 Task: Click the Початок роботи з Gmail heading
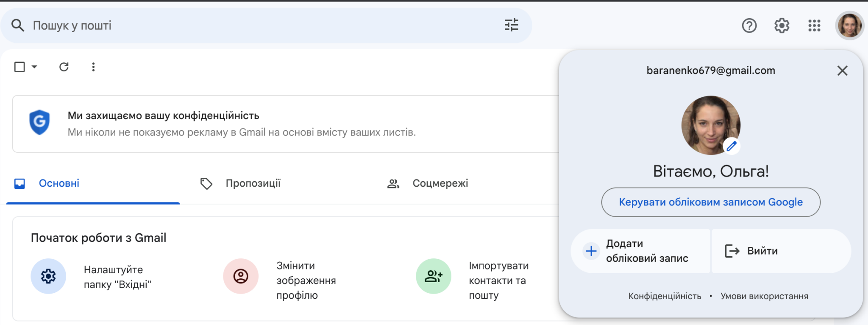[x=98, y=238]
